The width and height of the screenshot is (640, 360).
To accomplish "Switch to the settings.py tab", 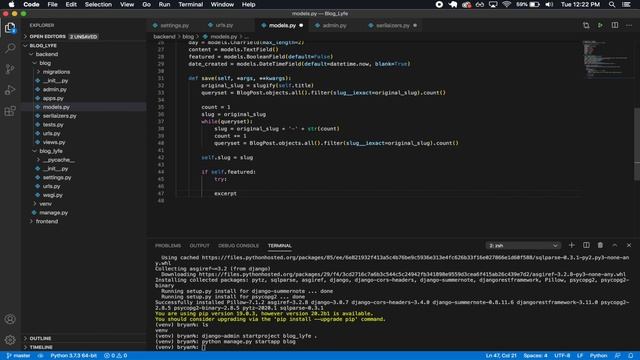I will pos(174,25).
